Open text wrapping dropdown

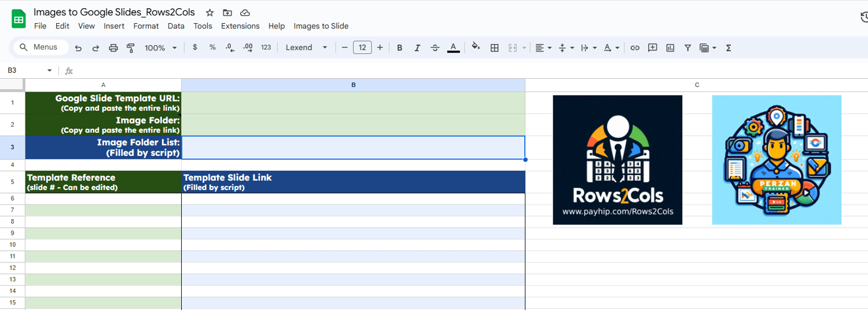point(589,48)
